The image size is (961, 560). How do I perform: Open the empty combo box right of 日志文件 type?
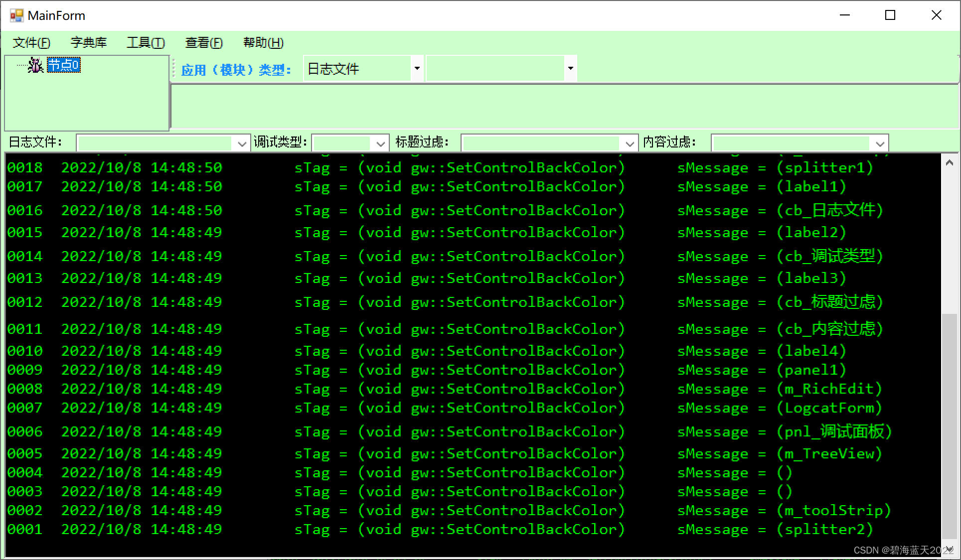(570, 68)
